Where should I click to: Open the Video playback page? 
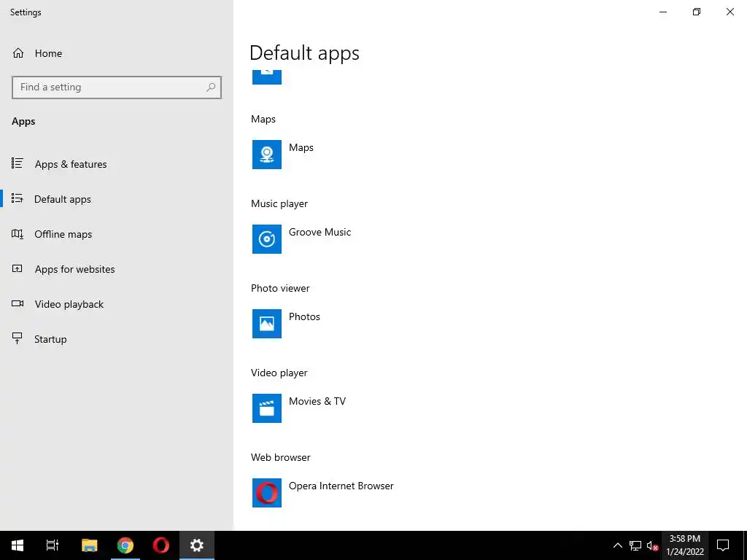(x=117, y=304)
